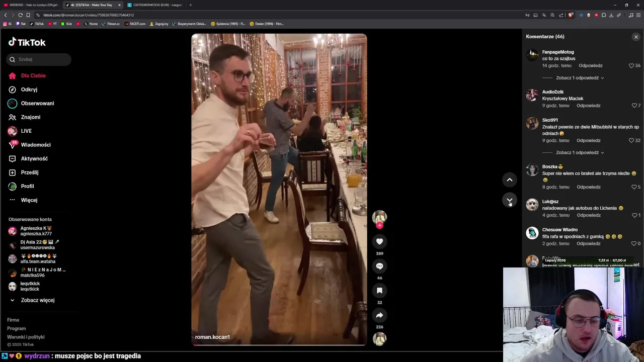Viewport: 644px width, 362px height.
Task: Open the browser extensions puzzle icon
Action: (x=604, y=15)
